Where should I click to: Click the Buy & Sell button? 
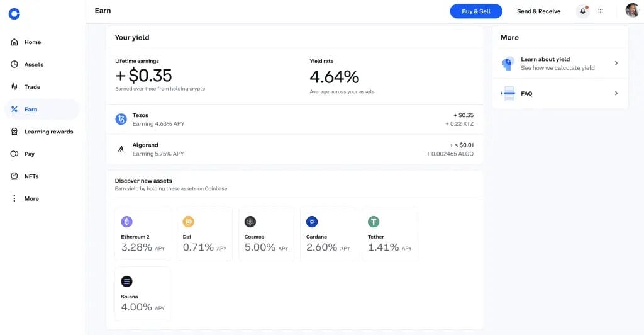pyautogui.click(x=476, y=11)
